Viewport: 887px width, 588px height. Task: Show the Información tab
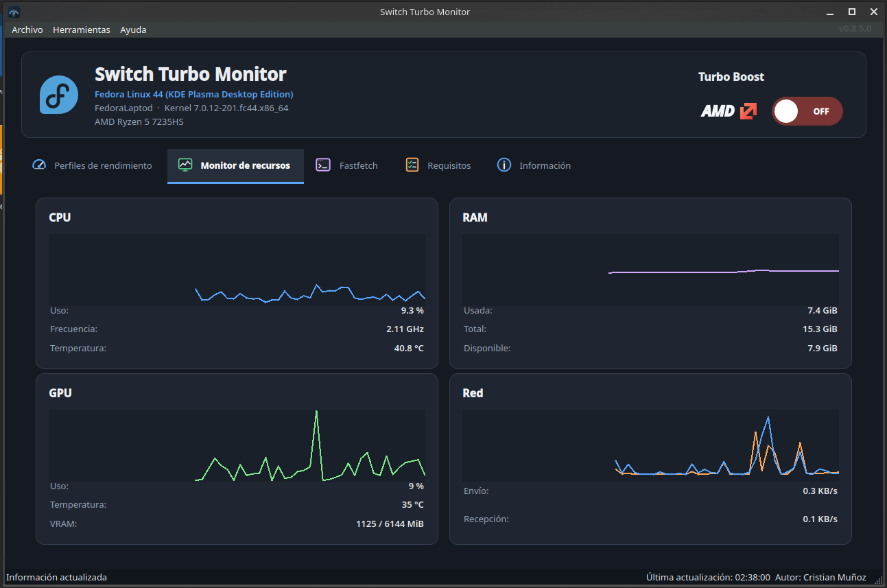534,165
